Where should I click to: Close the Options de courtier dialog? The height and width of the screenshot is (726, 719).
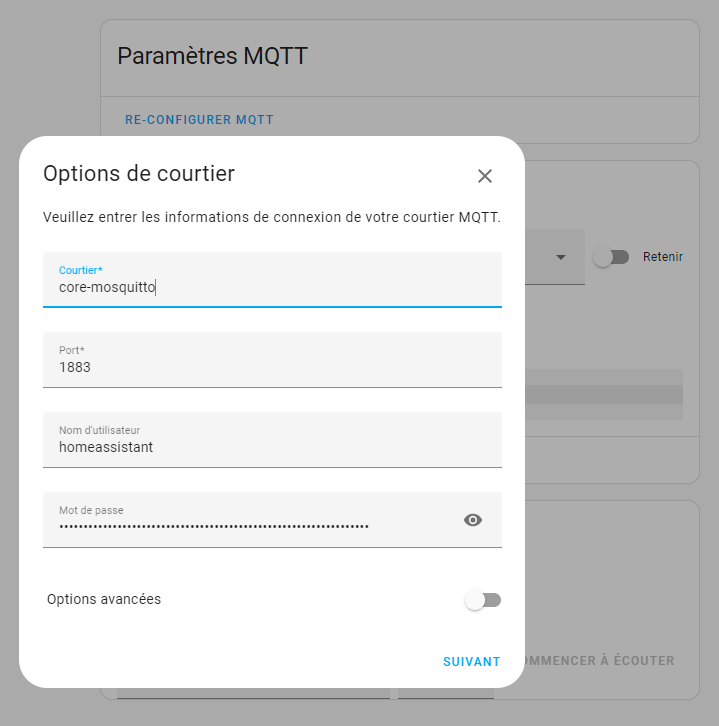tap(484, 176)
